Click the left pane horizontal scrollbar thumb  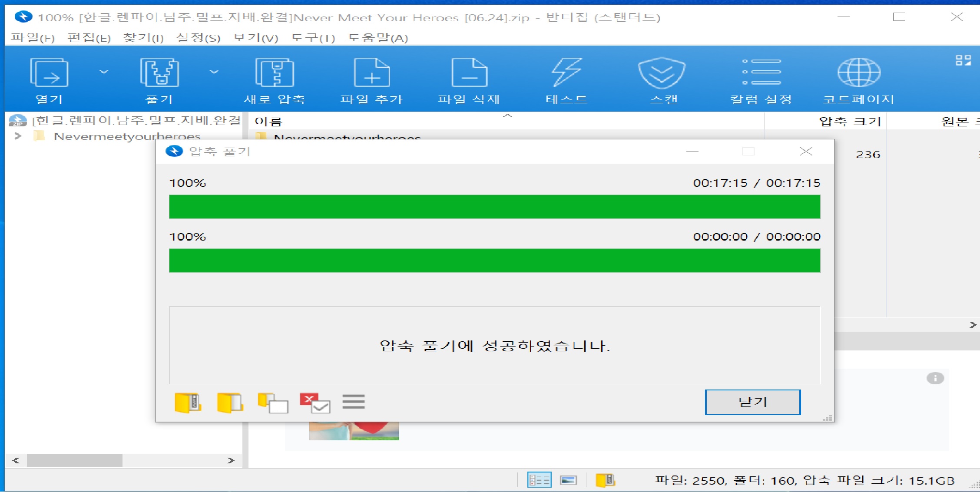pos(74,460)
